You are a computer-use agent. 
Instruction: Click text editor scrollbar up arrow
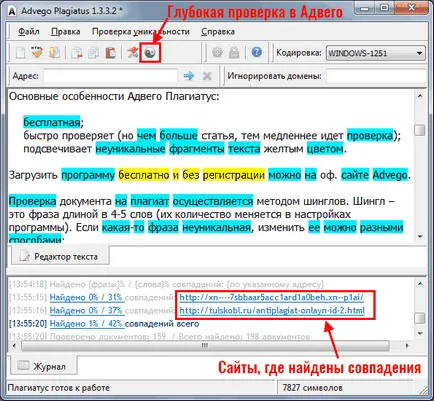[x=420, y=96]
